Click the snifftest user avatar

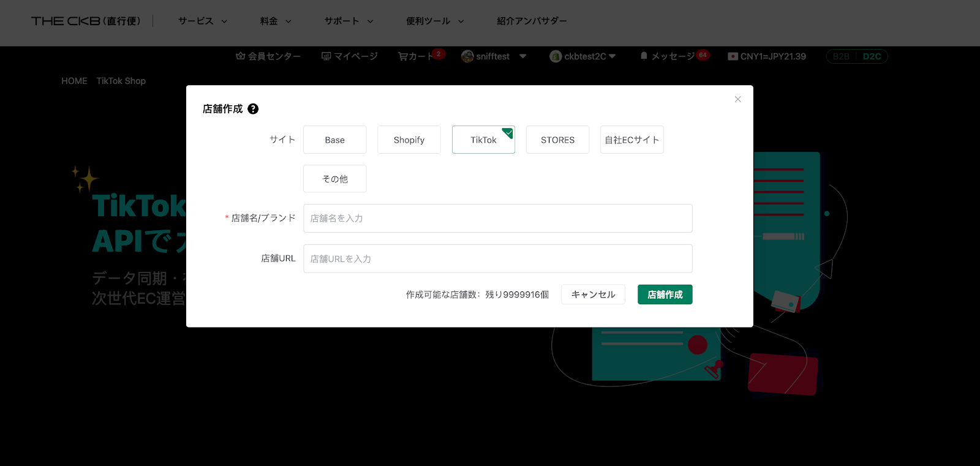click(467, 56)
